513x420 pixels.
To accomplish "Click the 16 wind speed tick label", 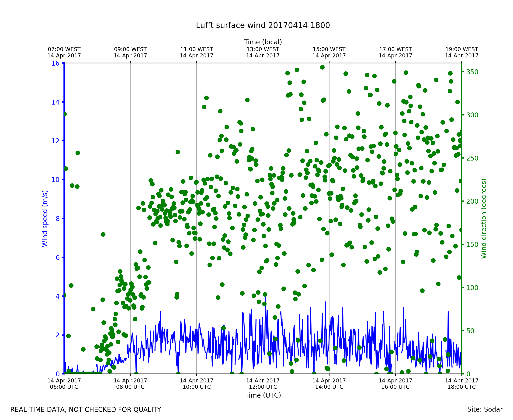I will (x=55, y=63).
